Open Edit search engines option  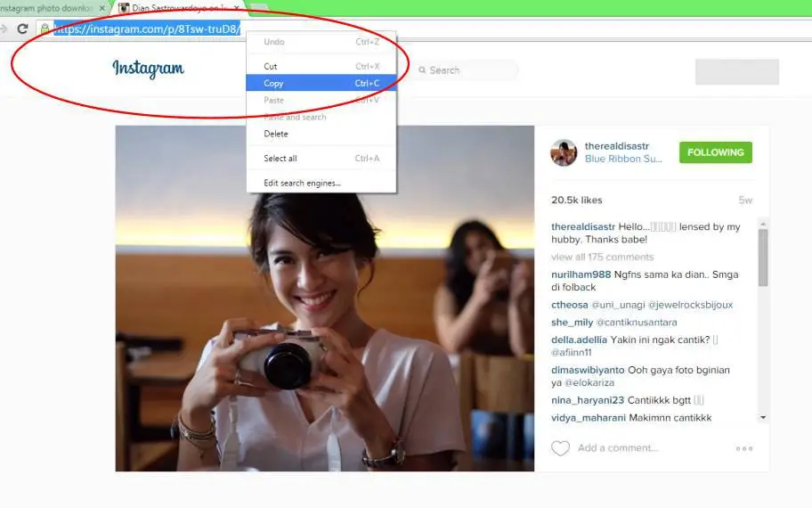pyautogui.click(x=302, y=184)
